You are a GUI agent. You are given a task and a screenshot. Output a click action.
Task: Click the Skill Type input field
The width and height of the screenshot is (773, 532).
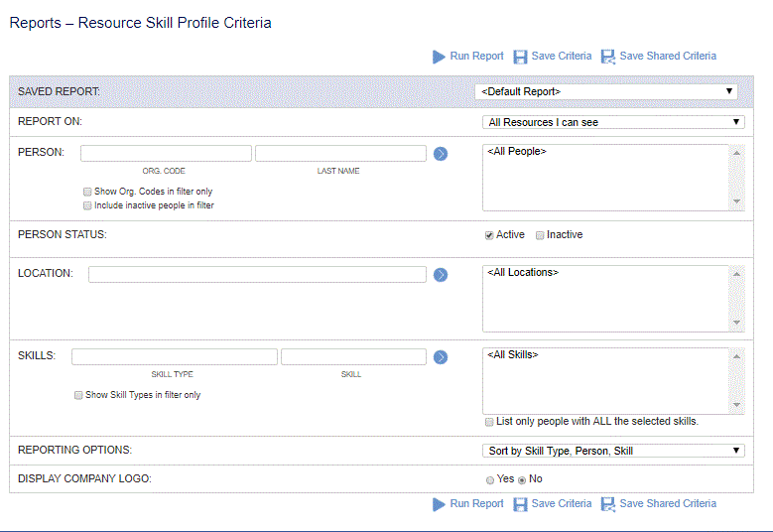pos(175,356)
